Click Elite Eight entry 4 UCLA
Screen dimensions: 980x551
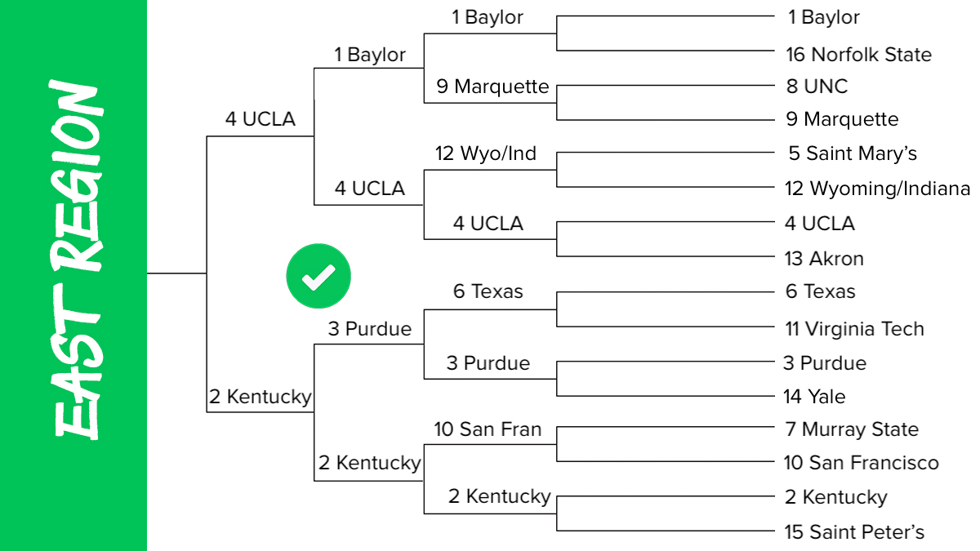(x=261, y=119)
